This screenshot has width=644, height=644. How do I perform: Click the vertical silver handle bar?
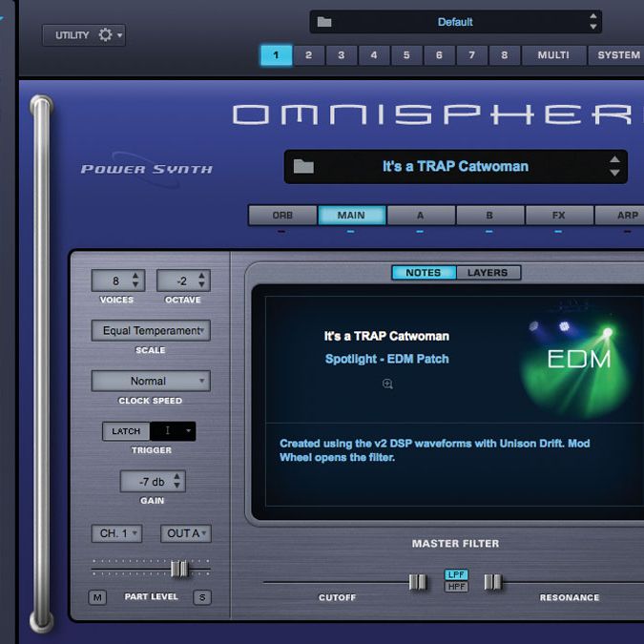tap(41, 364)
